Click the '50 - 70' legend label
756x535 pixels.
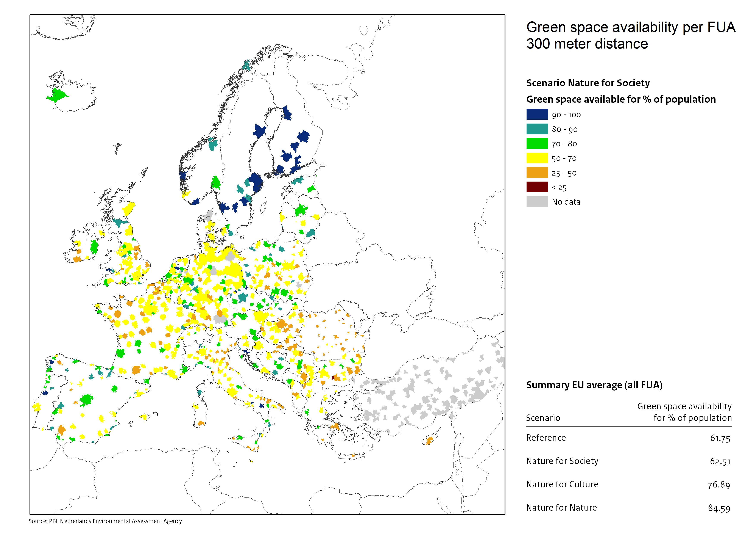(x=564, y=158)
